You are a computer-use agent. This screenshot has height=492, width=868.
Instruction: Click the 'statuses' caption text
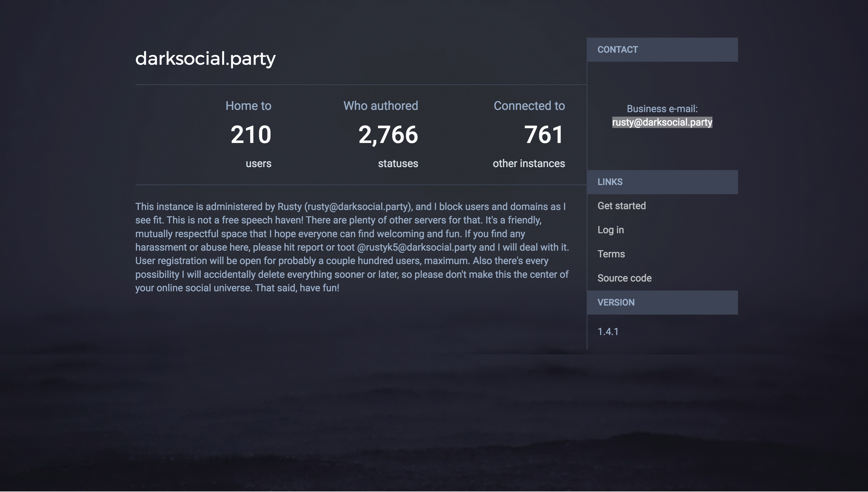398,163
